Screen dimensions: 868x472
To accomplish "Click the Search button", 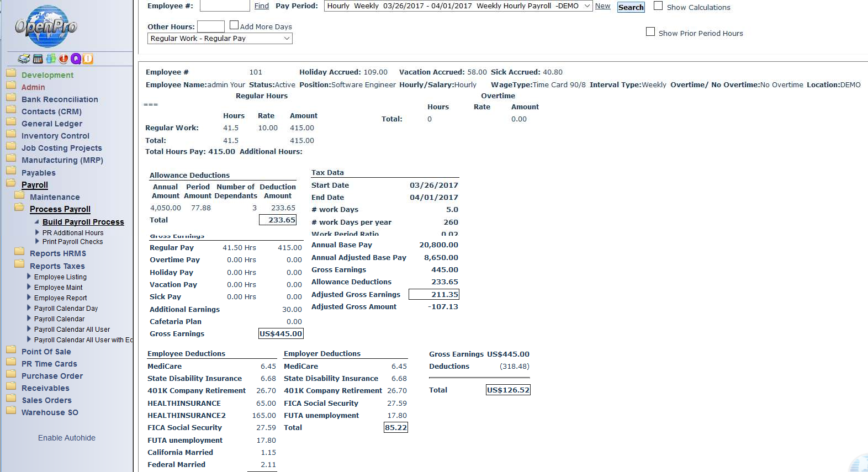I will point(631,7).
